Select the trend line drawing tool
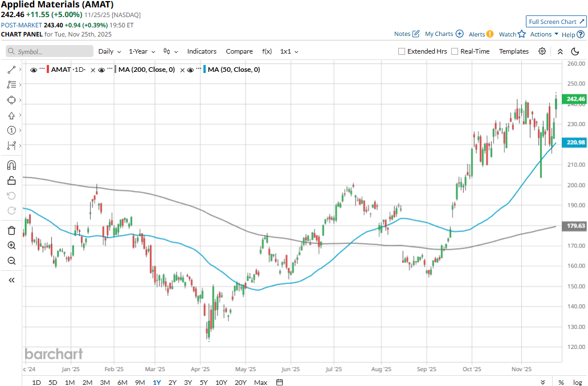 pyautogui.click(x=11, y=70)
